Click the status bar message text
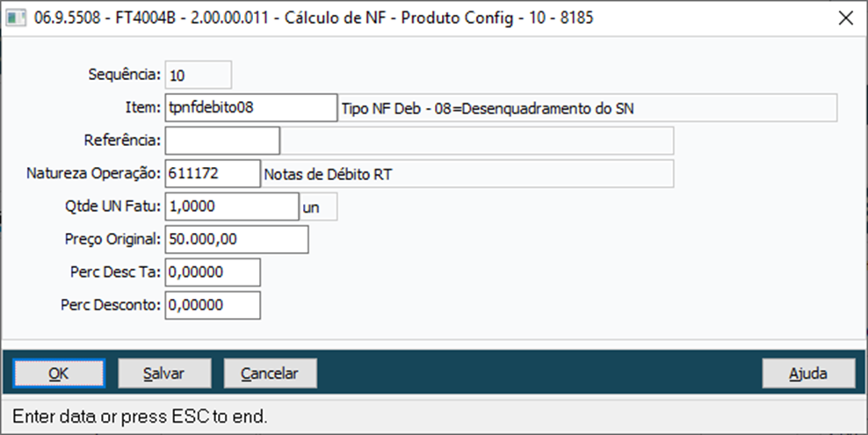Image resolution: width=868 pixels, height=435 pixels. (x=138, y=416)
